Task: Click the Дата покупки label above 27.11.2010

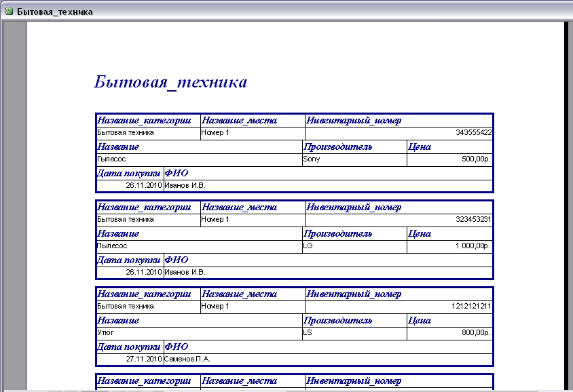Action: point(129,347)
